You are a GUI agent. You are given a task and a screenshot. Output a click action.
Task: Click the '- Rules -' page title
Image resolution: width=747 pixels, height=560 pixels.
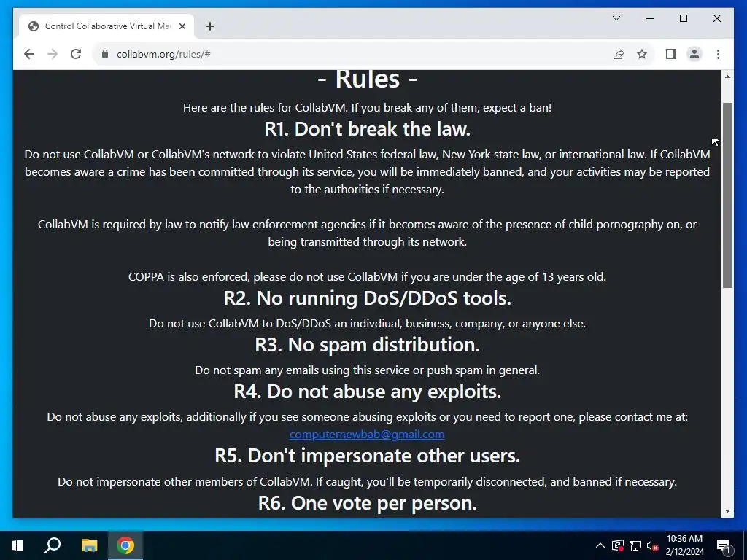coord(368,79)
